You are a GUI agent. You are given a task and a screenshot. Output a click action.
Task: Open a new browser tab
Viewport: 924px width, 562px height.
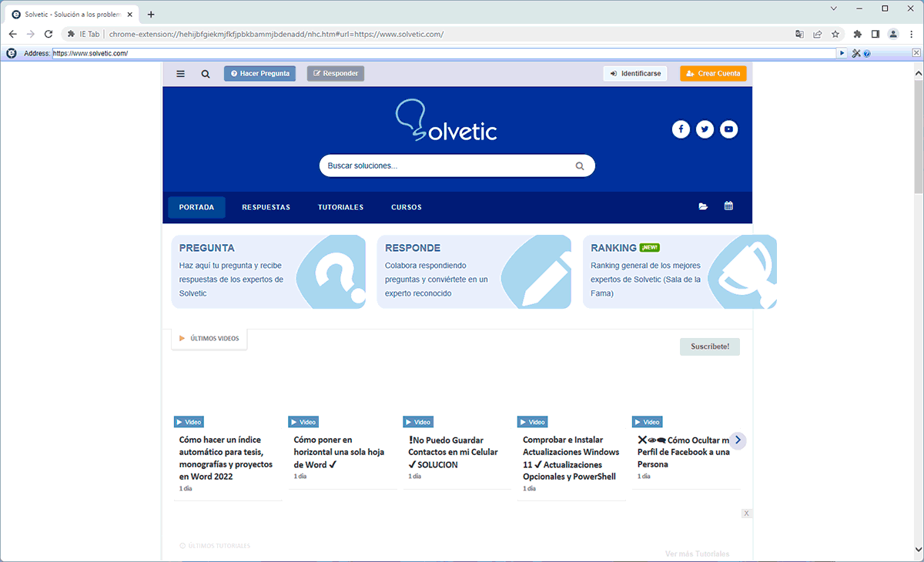[x=151, y=14]
